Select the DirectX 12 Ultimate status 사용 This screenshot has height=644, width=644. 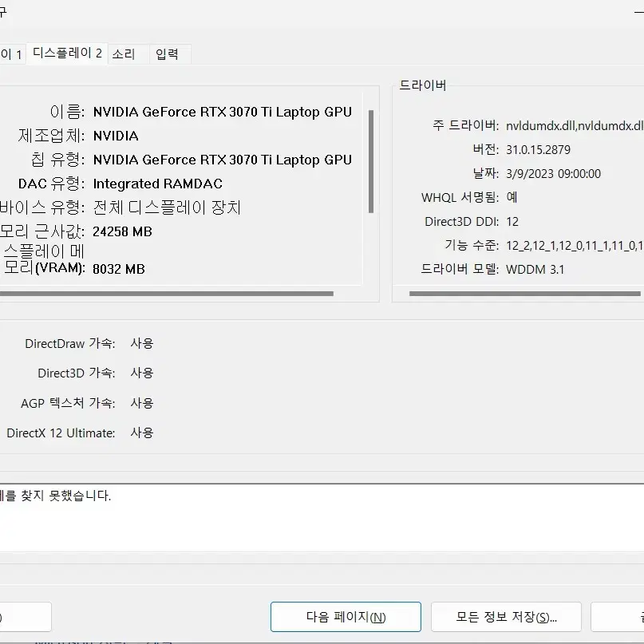click(142, 433)
